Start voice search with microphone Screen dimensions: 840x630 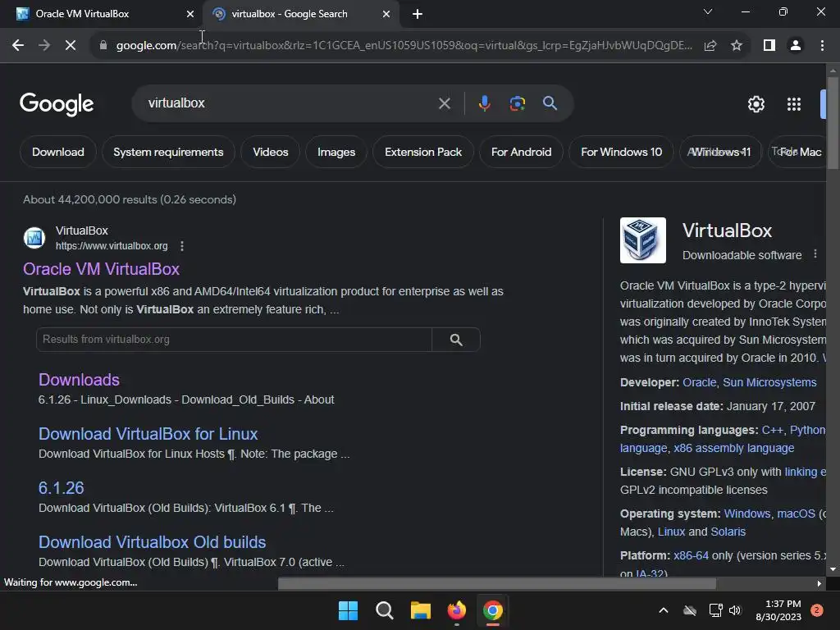pyautogui.click(x=484, y=103)
